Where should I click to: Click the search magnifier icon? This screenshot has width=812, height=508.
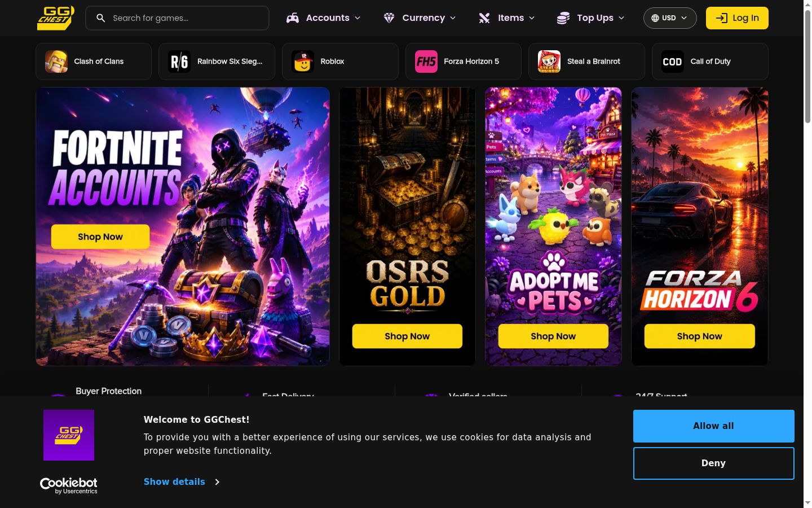click(x=101, y=18)
